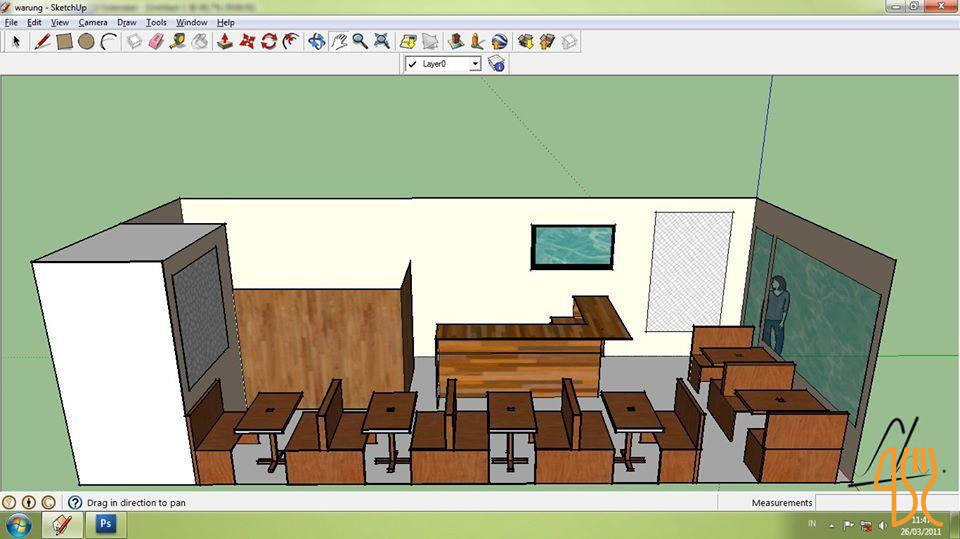Activate the Orbit camera tool
Screen dimensions: 960x539
(317, 42)
